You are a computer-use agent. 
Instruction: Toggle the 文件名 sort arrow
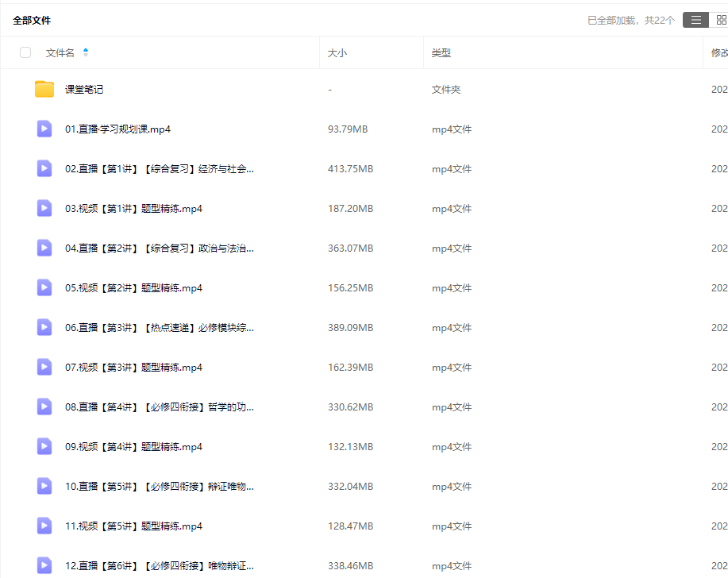pyautogui.click(x=86, y=52)
